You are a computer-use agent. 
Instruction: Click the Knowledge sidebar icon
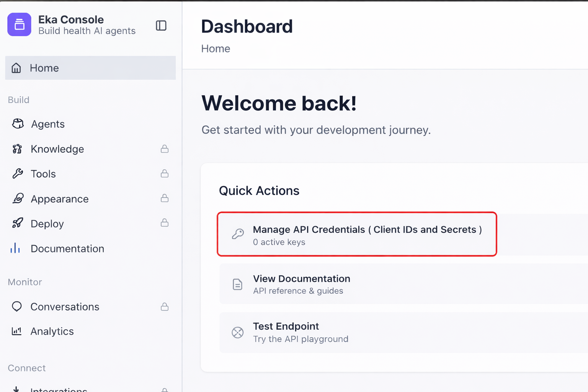click(17, 149)
